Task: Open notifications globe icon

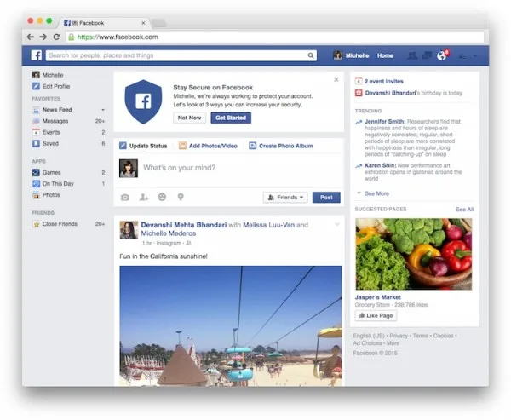Action: pos(441,55)
